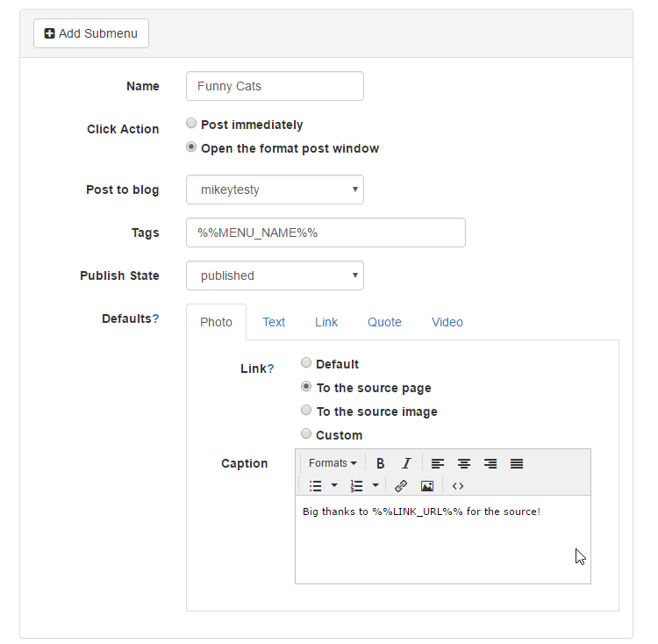This screenshot has height=644, width=658.
Task: Toggle italic formatting in caption editor
Action: coord(406,463)
